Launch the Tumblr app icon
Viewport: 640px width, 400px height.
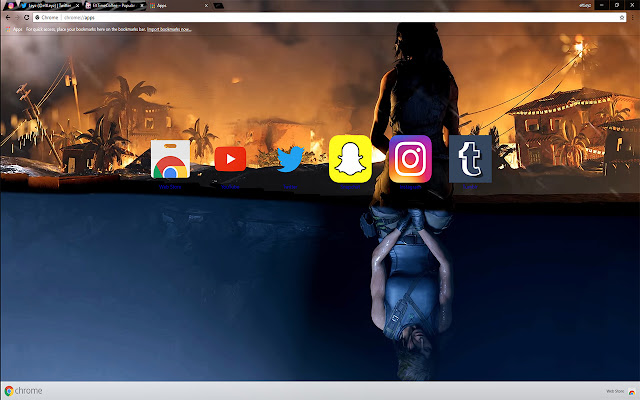(470, 159)
